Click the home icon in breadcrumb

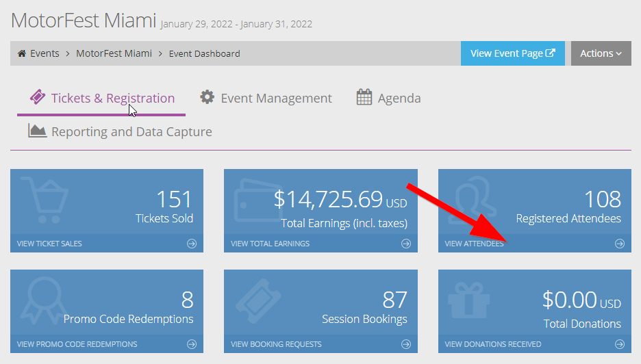[22, 53]
